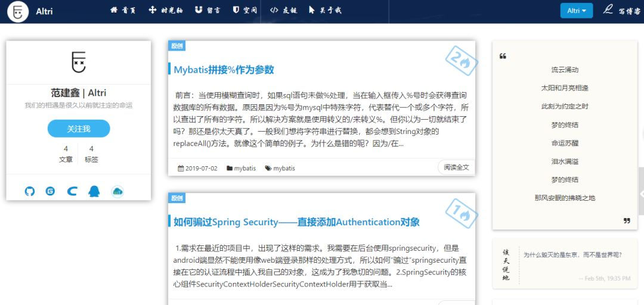Viewport: 644px width, 305px height.
Task: Open the 空间 space menu item
Action: point(245,10)
